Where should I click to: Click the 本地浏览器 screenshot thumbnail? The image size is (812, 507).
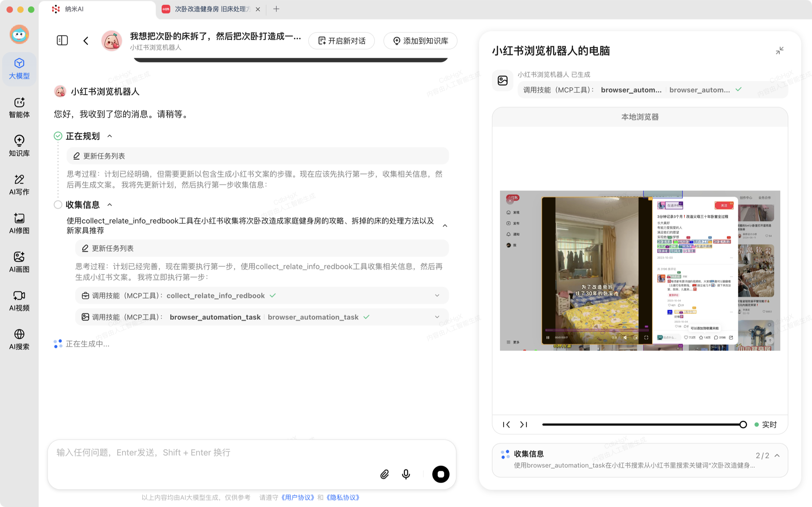click(x=640, y=271)
